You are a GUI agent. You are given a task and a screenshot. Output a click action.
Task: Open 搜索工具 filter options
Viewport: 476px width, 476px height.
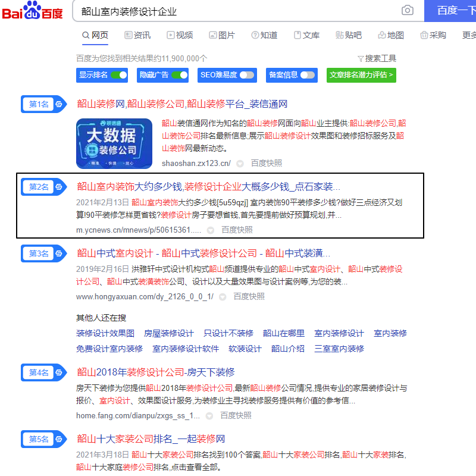pyautogui.click(x=377, y=58)
